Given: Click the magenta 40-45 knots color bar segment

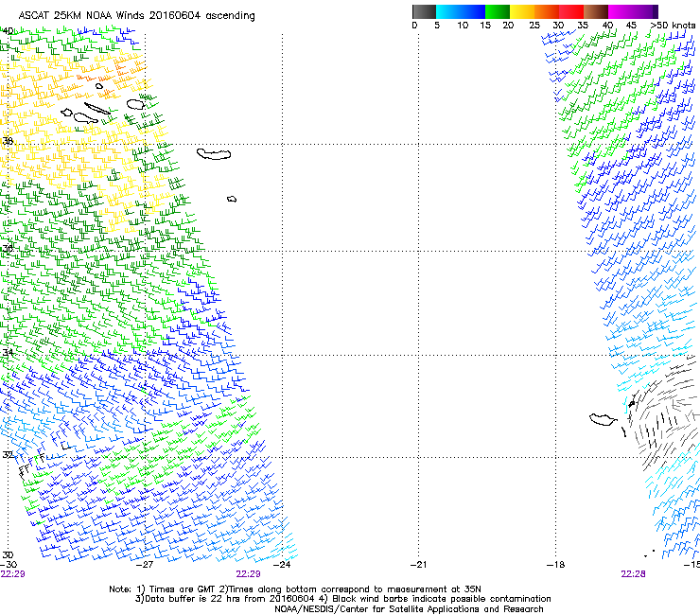Looking at the screenshot, I should pyautogui.click(x=621, y=11).
